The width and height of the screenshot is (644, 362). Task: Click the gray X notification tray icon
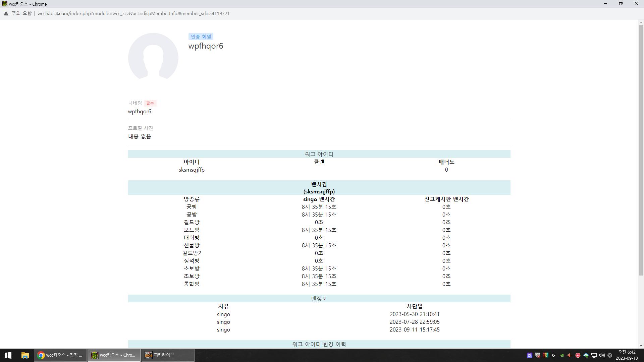click(x=610, y=355)
